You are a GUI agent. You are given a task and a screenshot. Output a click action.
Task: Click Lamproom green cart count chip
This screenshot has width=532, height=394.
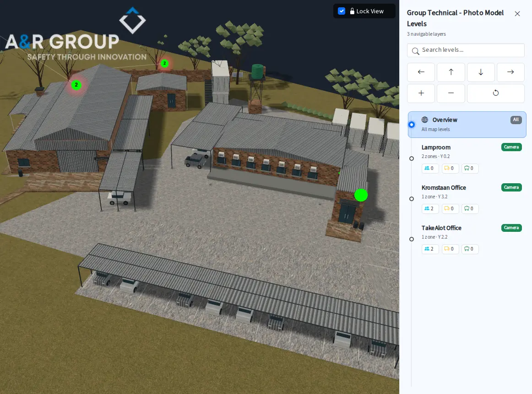(x=470, y=168)
